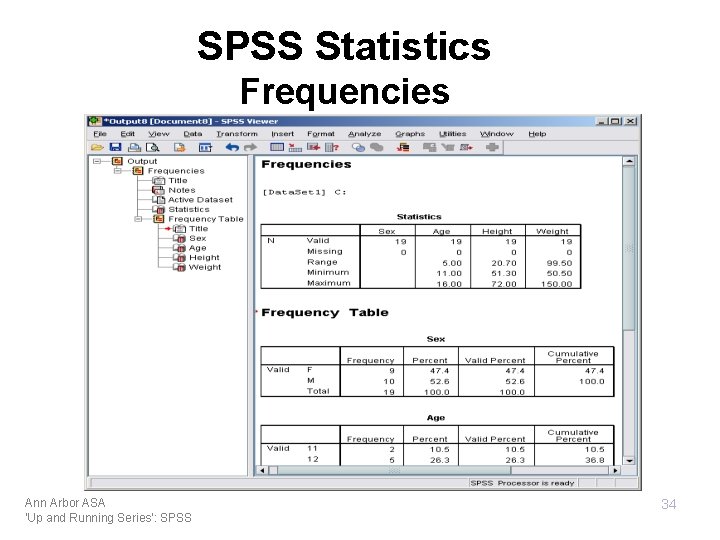Click the bold Frequencies heading in output
720x540 pixels.
tap(306, 164)
